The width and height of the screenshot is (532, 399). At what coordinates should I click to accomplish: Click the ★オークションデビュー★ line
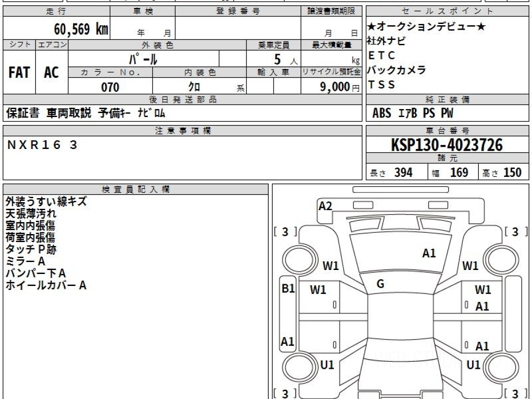(426, 27)
